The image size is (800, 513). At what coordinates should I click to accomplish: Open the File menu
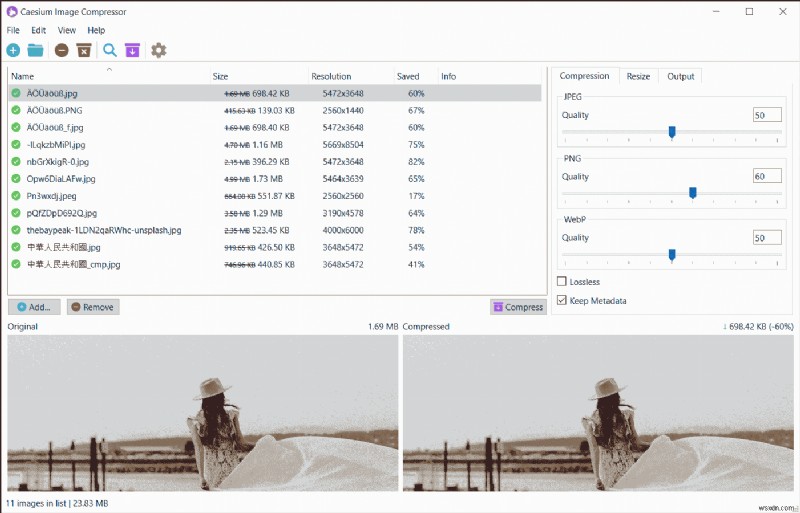[13, 30]
